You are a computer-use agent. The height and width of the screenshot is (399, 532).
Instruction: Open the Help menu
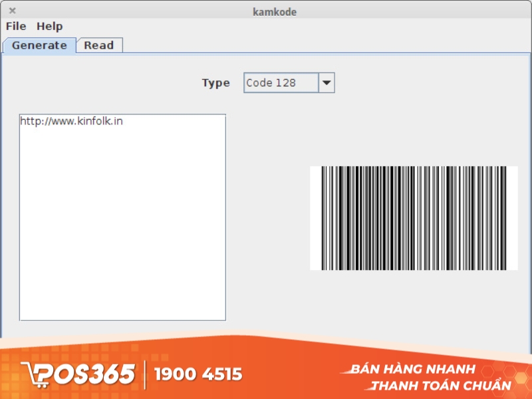49,27
